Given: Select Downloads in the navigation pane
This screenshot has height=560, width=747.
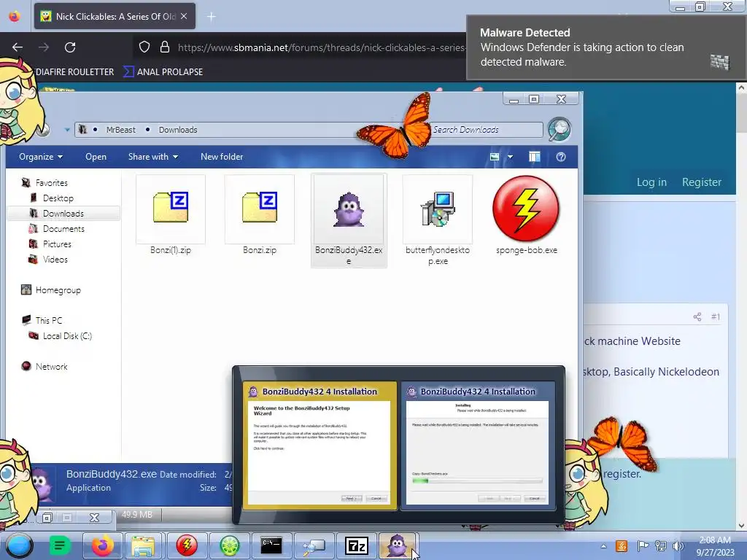Looking at the screenshot, I should [x=63, y=214].
